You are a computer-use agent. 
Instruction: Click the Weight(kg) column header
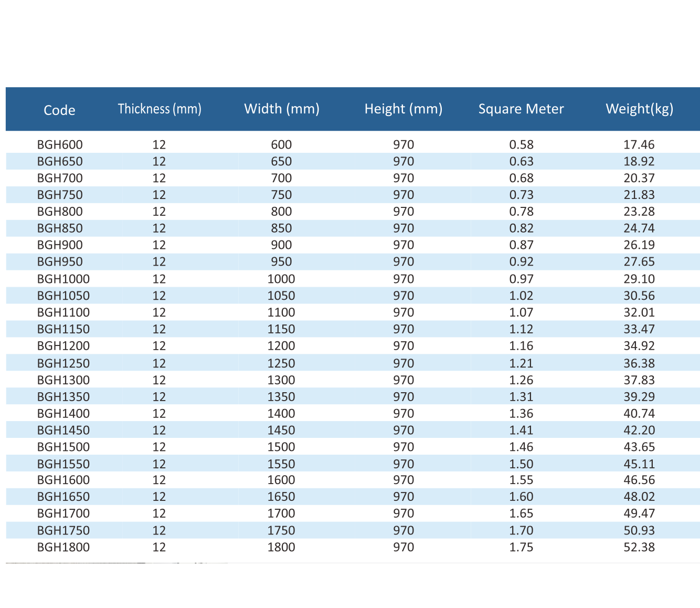click(639, 109)
